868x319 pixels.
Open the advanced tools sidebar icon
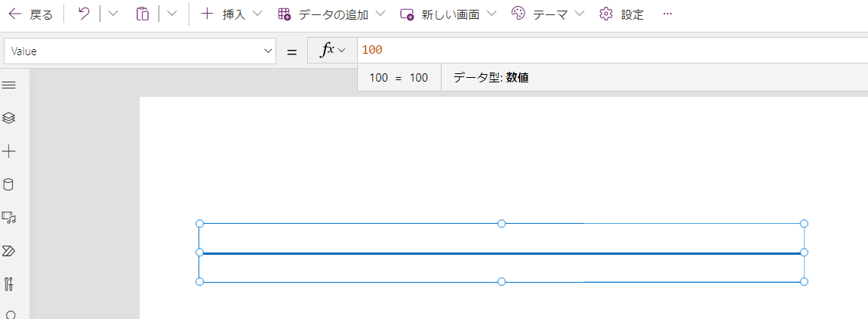(x=9, y=284)
